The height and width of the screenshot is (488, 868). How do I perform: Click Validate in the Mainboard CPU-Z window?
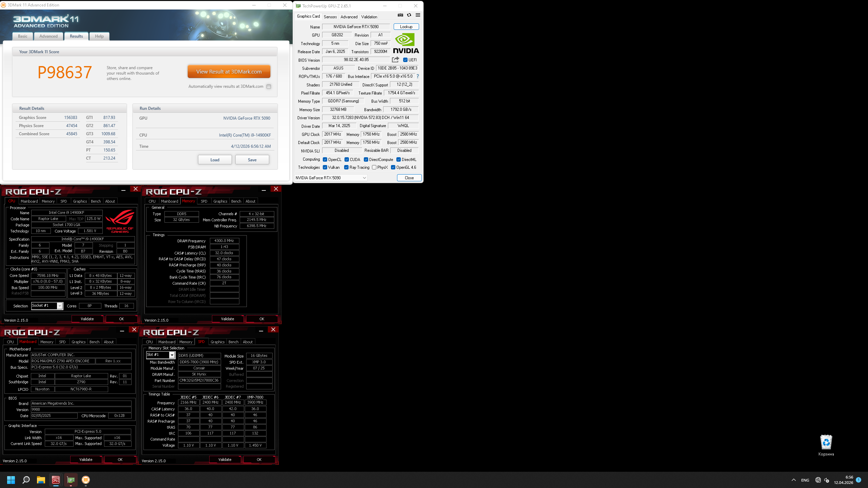coord(86,460)
